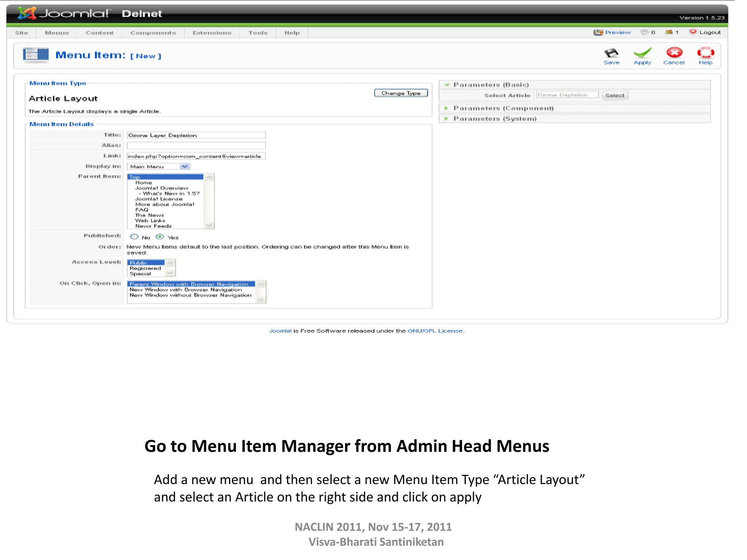Select Top in Parent Item list
This screenshot has height=560, width=747.
165,177
